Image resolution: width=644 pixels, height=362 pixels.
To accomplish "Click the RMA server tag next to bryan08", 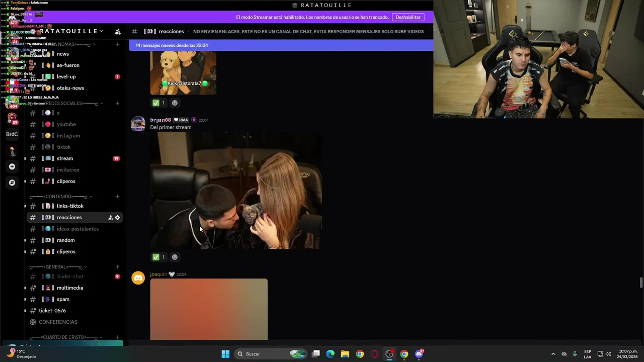I will tap(181, 120).
